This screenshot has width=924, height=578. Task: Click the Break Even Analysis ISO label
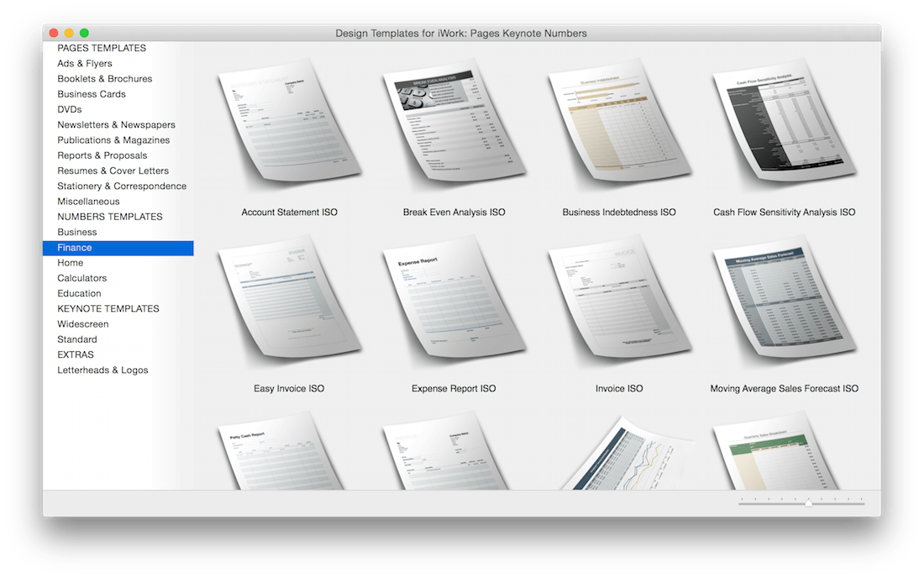tap(454, 212)
